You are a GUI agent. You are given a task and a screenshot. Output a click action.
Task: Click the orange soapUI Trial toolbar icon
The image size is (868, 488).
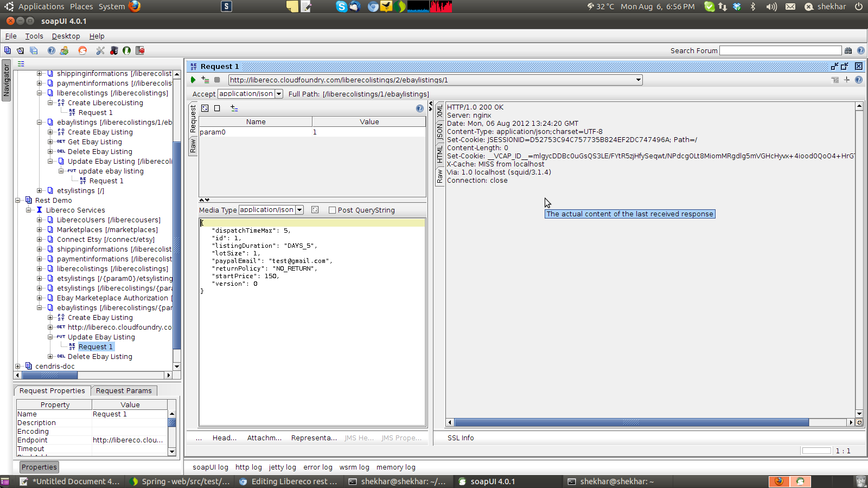82,50
